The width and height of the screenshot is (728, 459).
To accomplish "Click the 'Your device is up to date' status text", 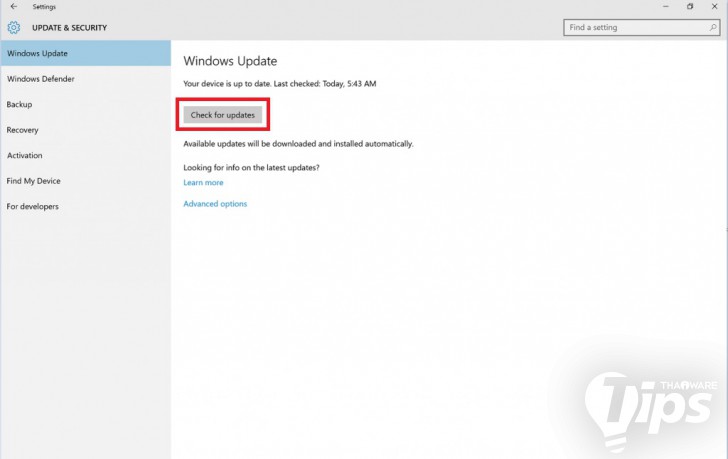I will (280, 84).
